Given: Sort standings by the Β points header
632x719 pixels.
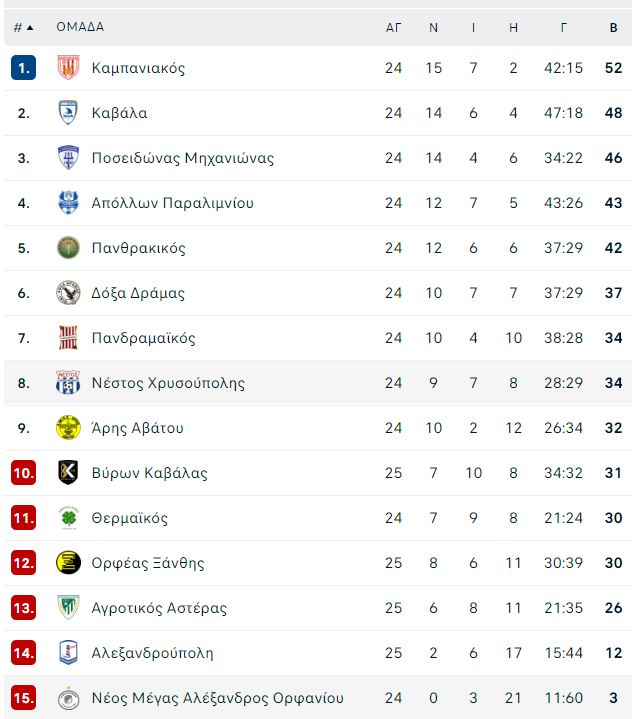Looking at the screenshot, I should tap(613, 28).
